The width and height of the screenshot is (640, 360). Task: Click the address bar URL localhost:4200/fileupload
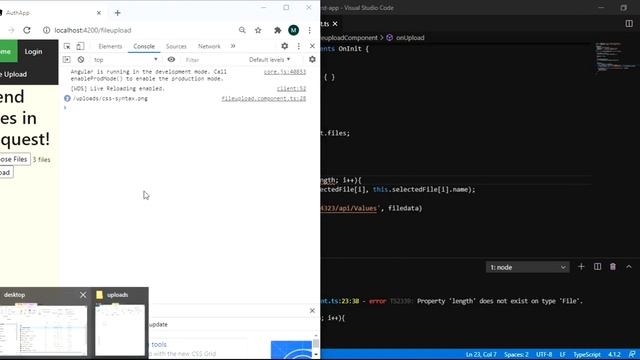click(93, 30)
